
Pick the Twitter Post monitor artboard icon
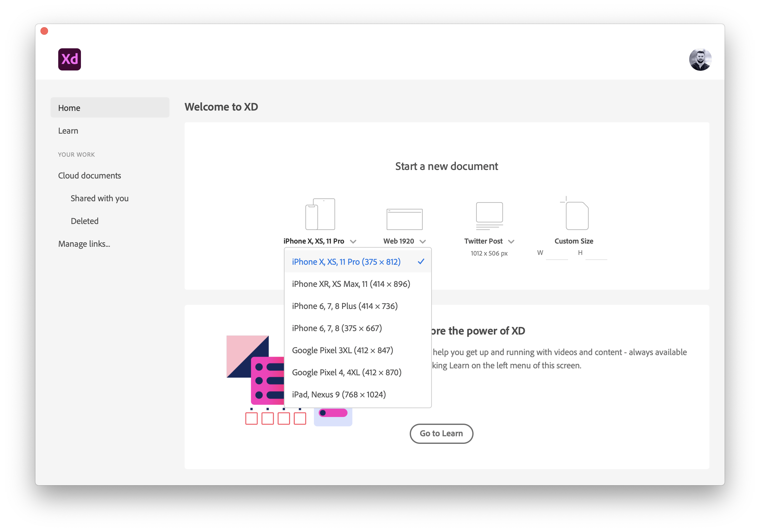[x=489, y=216]
